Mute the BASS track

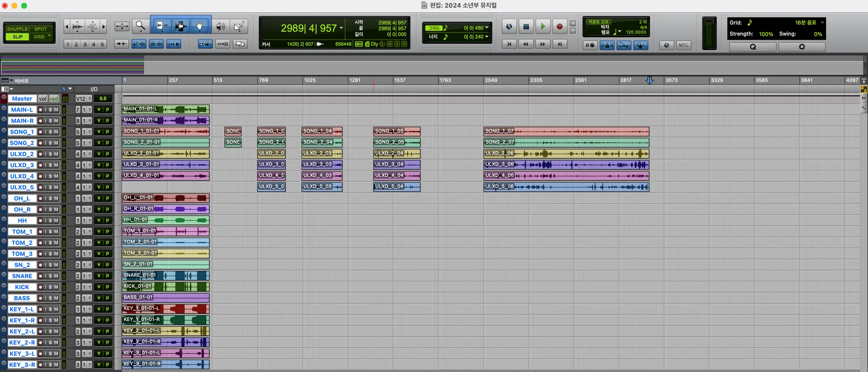(56, 298)
